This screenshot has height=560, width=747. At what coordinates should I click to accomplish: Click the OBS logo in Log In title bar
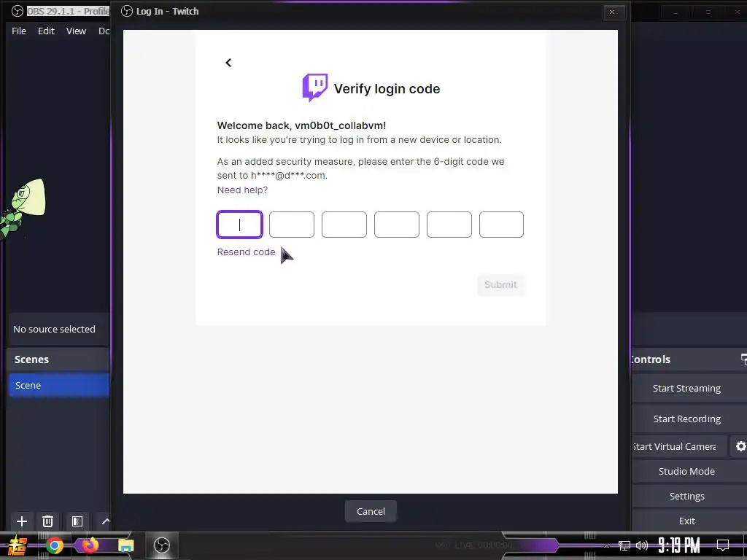[x=127, y=11]
